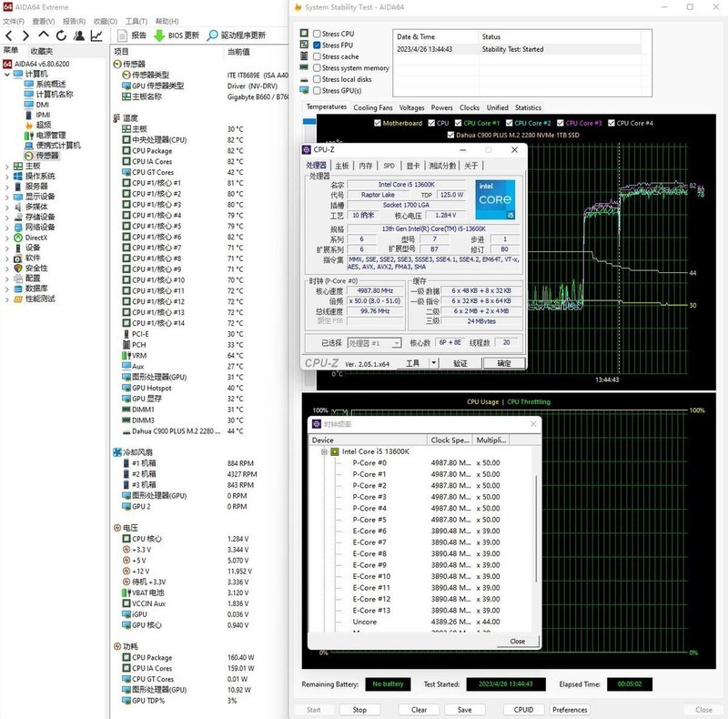Image resolution: width=728 pixels, height=719 pixels.
Task: Collapse the 计算机 tree node
Action: coord(7,74)
